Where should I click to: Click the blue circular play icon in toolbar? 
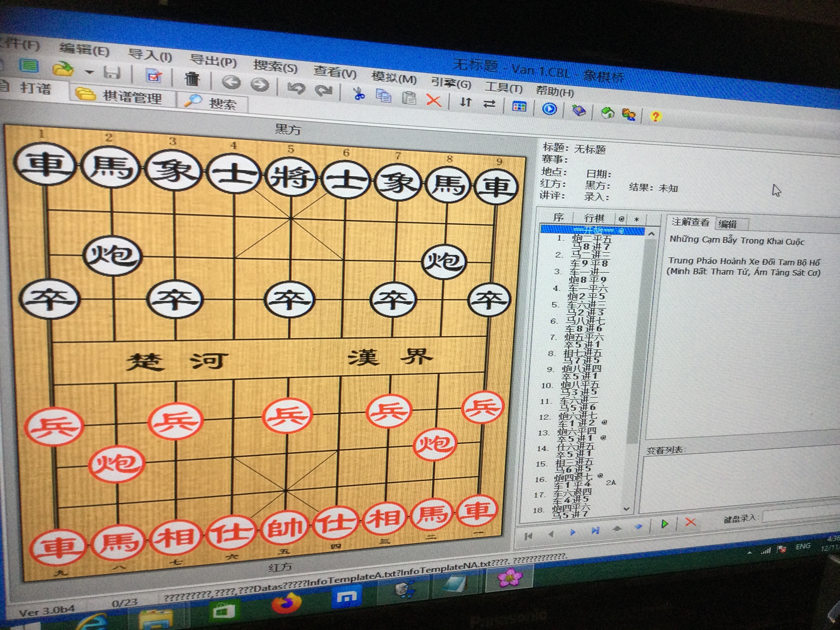coord(549,109)
